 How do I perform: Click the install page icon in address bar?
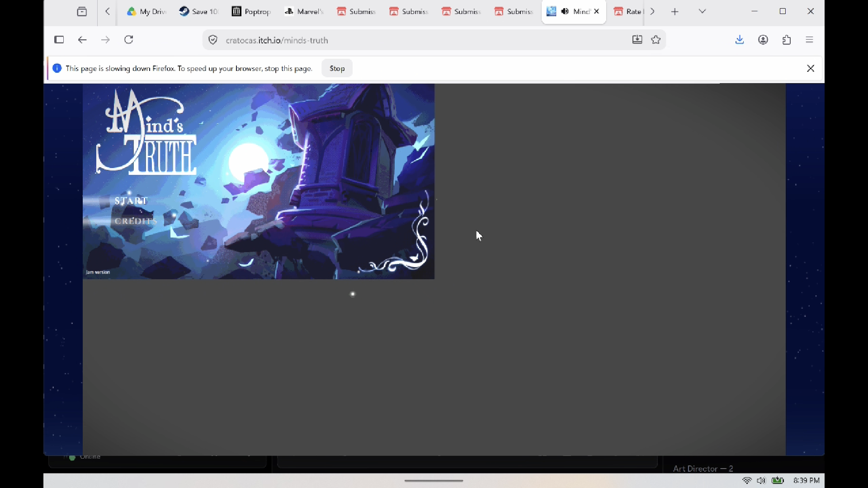[x=637, y=40]
